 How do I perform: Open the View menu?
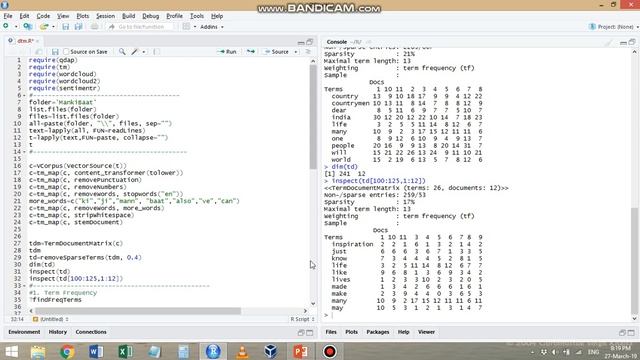point(63,16)
